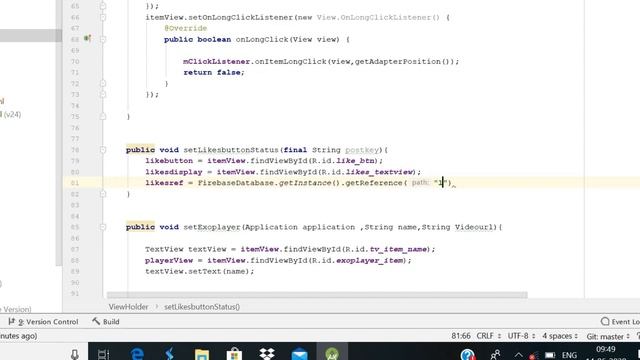Open the Mail app from the taskbar
This screenshot has height=360, width=640.
(300, 354)
